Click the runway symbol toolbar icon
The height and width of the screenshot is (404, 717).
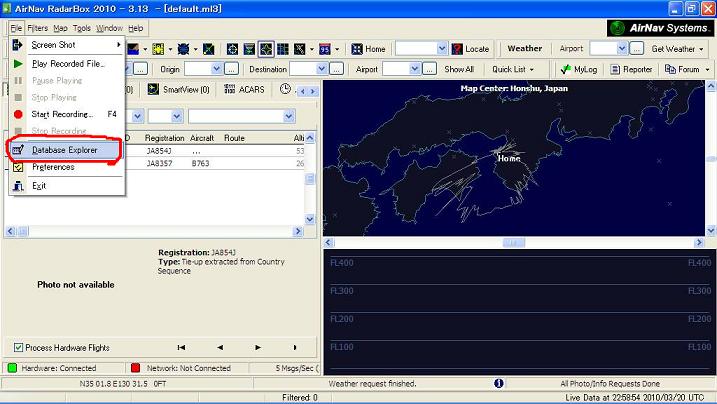(300, 49)
